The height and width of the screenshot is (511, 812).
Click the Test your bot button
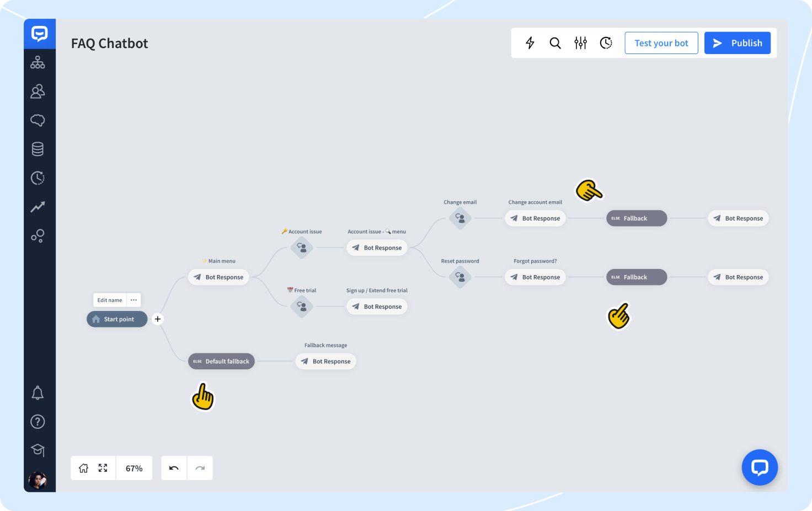click(x=661, y=42)
